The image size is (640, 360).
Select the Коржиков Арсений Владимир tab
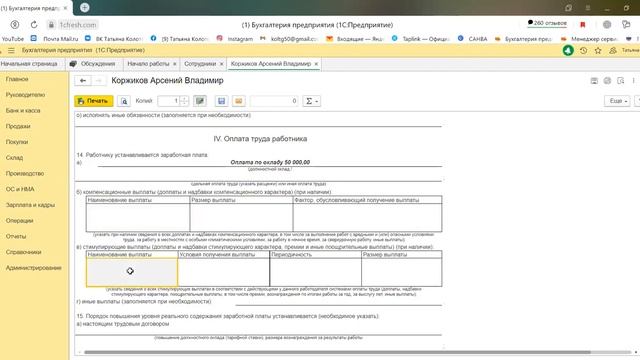271,64
